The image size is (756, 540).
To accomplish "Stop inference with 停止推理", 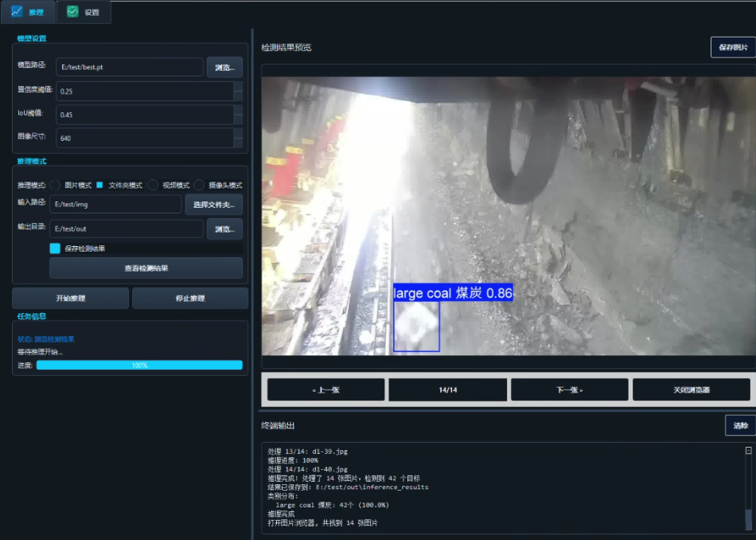I will click(190, 298).
